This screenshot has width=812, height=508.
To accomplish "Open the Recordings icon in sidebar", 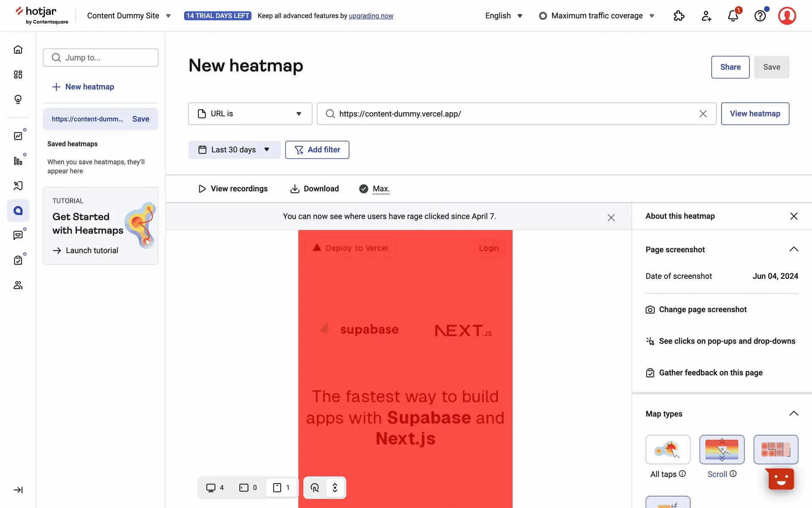I will click(x=18, y=185).
